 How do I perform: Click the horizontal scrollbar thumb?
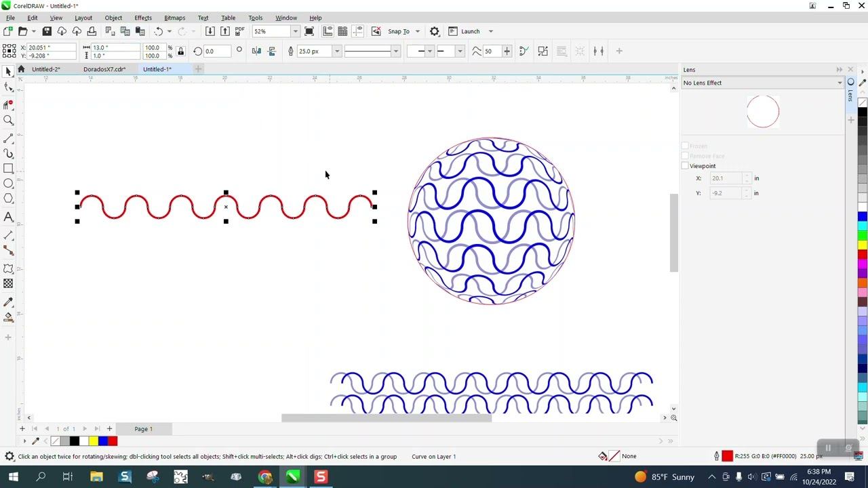pyautogui.click(x=387, y=418)
